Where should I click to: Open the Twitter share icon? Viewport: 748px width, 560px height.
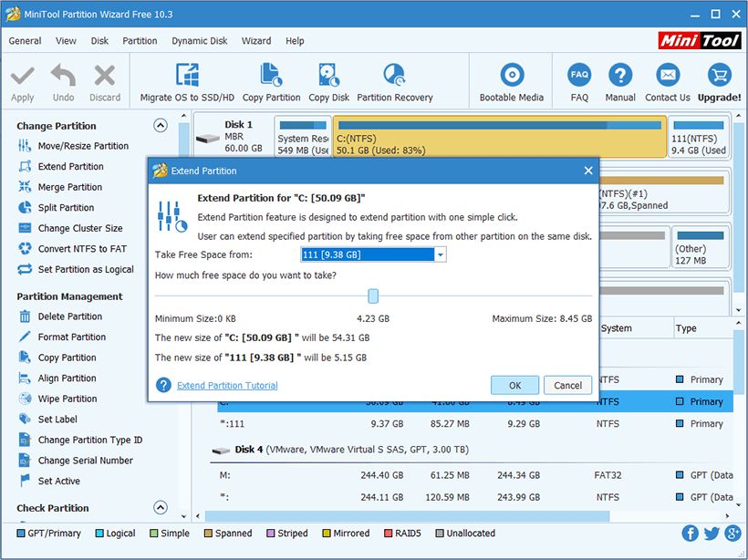[712, 534]
